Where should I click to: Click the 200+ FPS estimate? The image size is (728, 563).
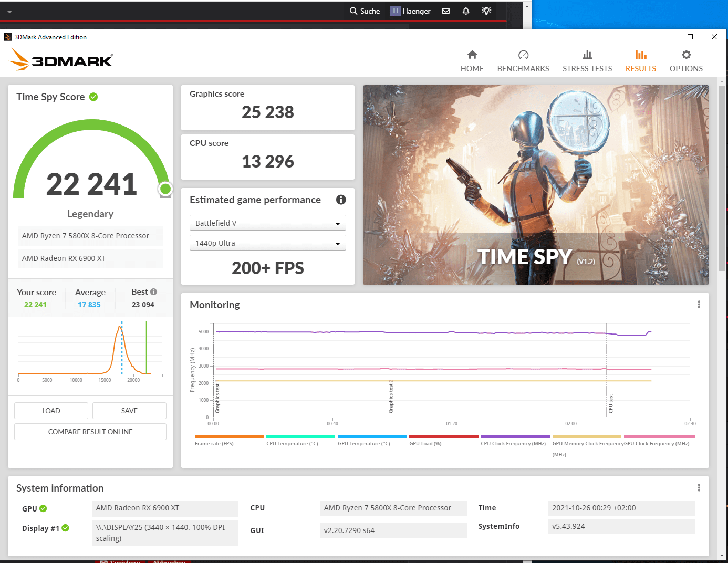click(268, 268)
